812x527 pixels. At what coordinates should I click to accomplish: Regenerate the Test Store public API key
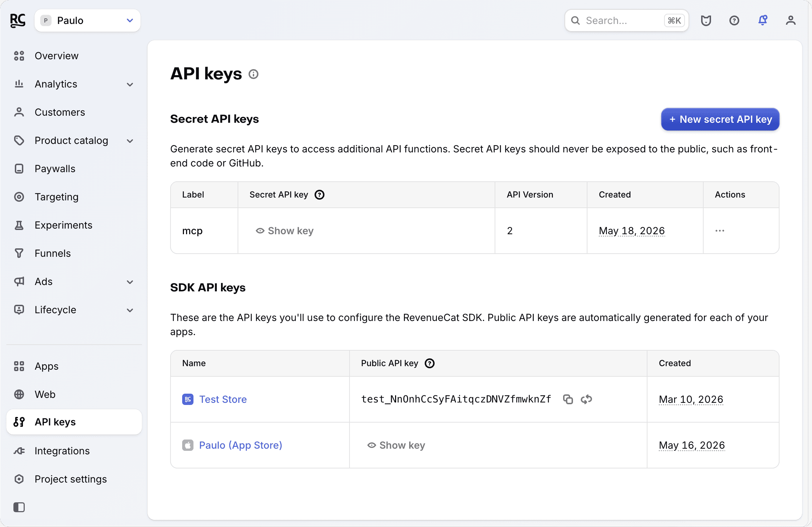pos(586,399)
